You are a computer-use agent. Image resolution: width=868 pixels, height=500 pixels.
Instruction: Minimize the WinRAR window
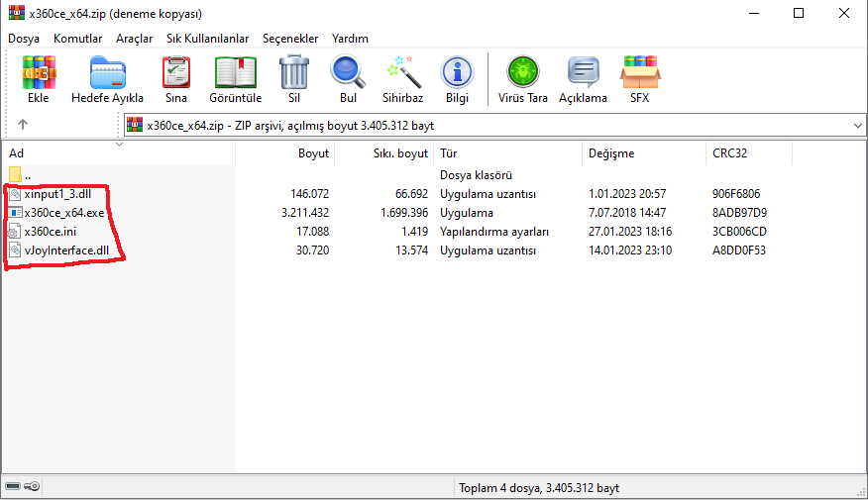click(754, 13)
